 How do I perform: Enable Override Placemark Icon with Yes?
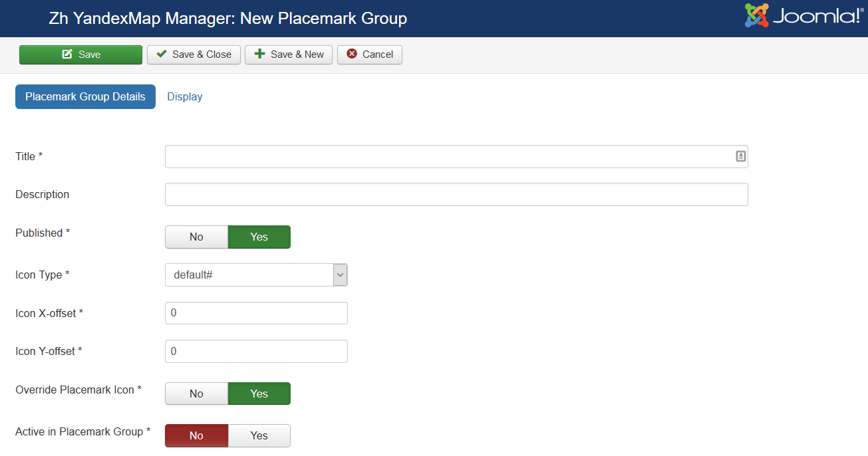tap(259, 394)
